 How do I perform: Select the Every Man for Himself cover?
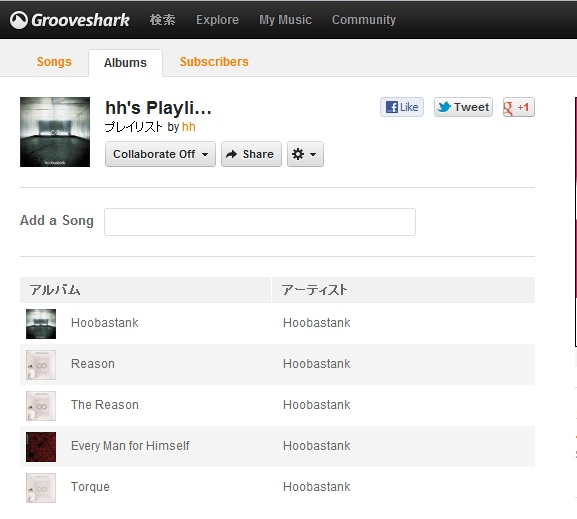pos(41,447)
